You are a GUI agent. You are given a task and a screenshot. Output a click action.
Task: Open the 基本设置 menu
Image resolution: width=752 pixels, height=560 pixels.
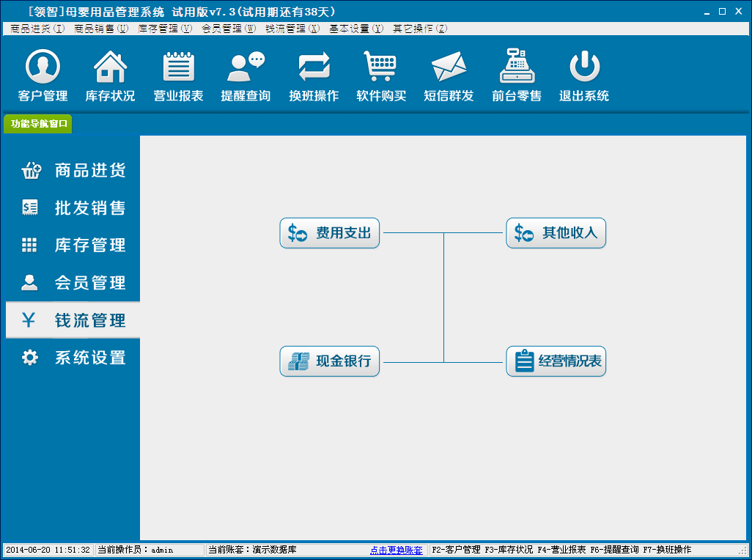pyautogui.click(x=355, y=29)
